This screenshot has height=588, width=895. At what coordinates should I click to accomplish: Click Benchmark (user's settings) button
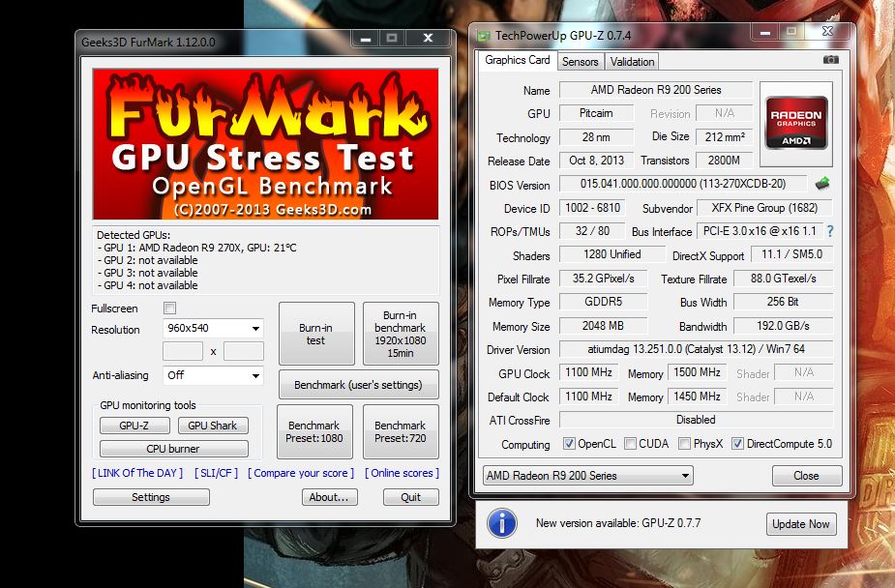(x=358, y=385)
